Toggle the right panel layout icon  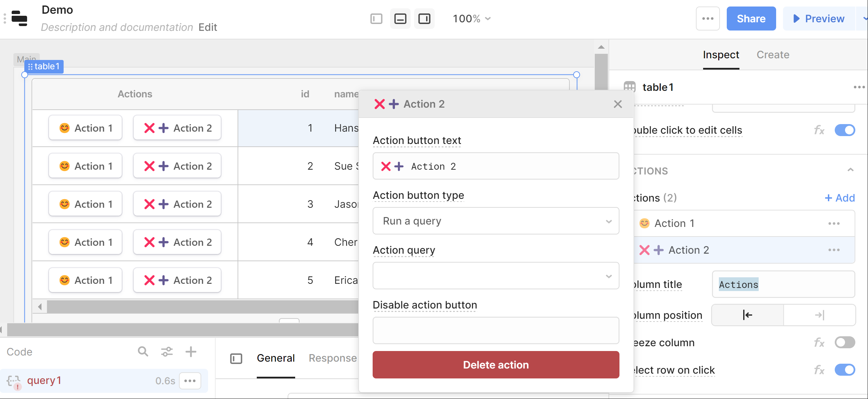coord(424,19)
